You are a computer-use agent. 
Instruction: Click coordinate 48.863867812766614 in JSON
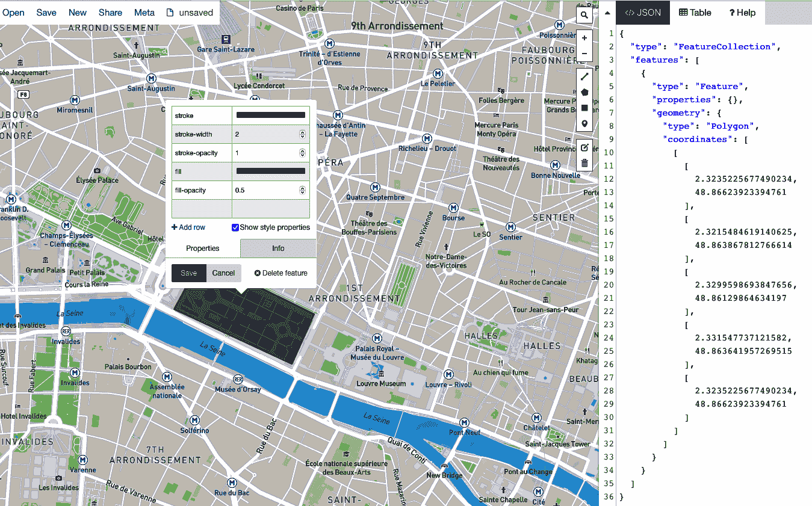743,245
